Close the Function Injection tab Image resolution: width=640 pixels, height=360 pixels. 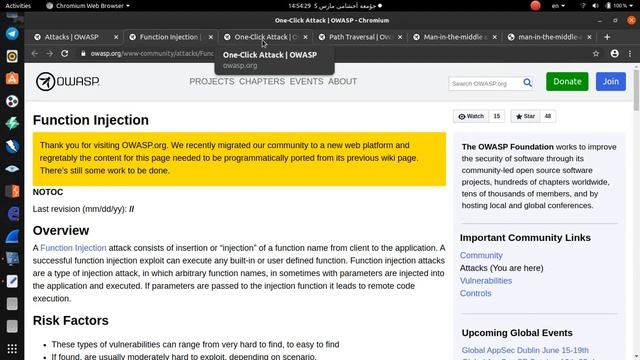[x=211, y=37]
